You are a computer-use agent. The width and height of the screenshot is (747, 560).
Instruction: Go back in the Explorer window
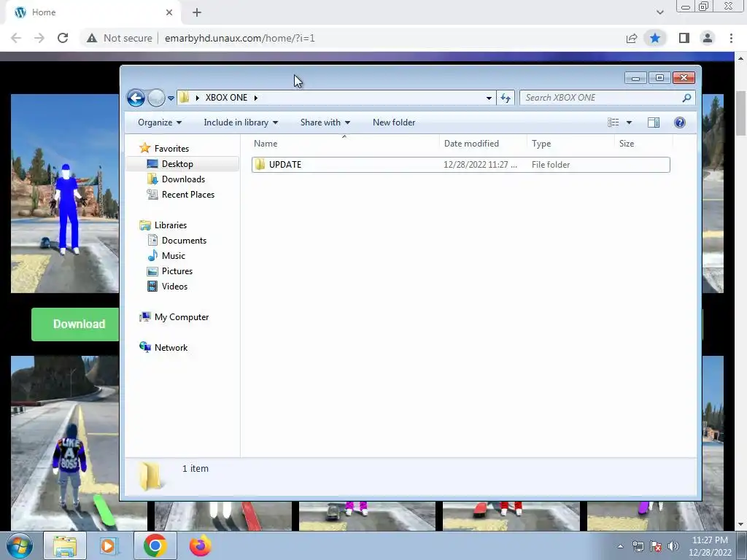tap(136, 98)
